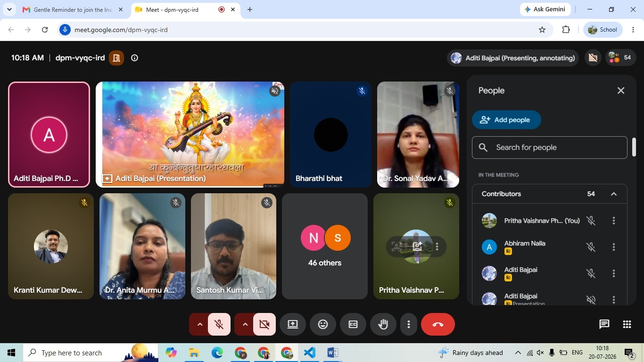Viewport: 644px width, 362px height.
Task: Click the Search for people field
Action: (550, 148)
